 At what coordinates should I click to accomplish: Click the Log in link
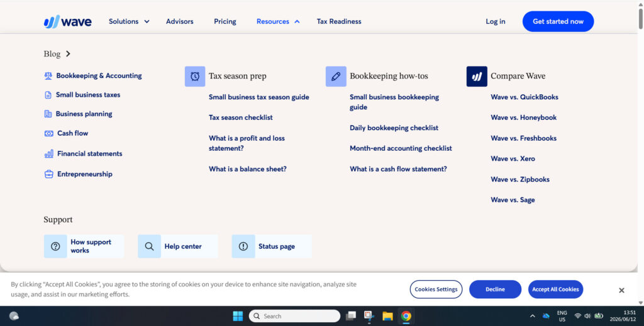point(496,21)
